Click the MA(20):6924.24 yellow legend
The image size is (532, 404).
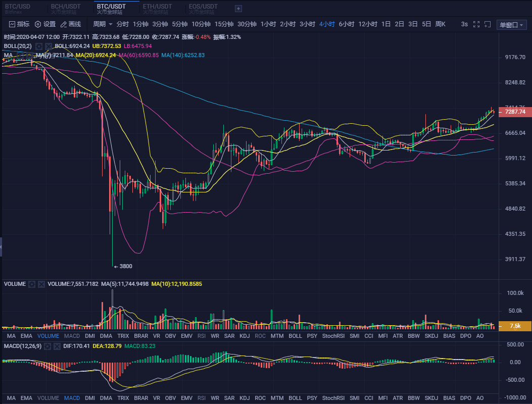pos(95,55)
